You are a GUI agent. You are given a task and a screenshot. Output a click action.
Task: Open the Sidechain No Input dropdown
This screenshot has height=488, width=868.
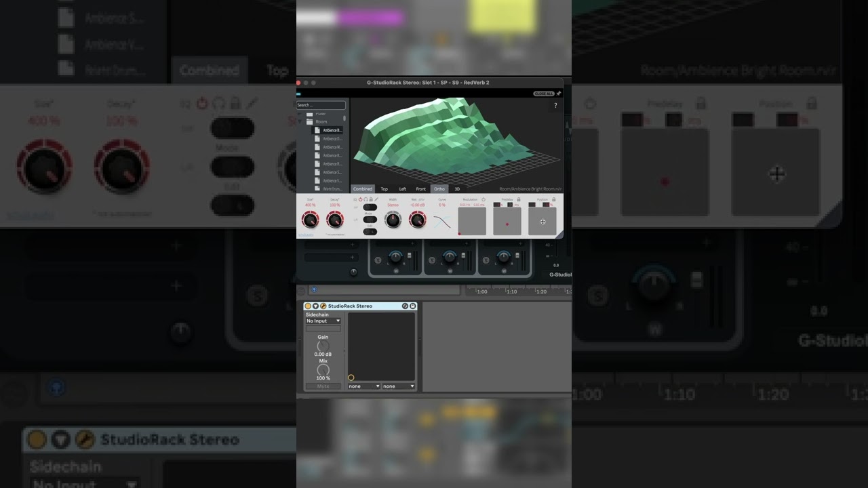323,321
